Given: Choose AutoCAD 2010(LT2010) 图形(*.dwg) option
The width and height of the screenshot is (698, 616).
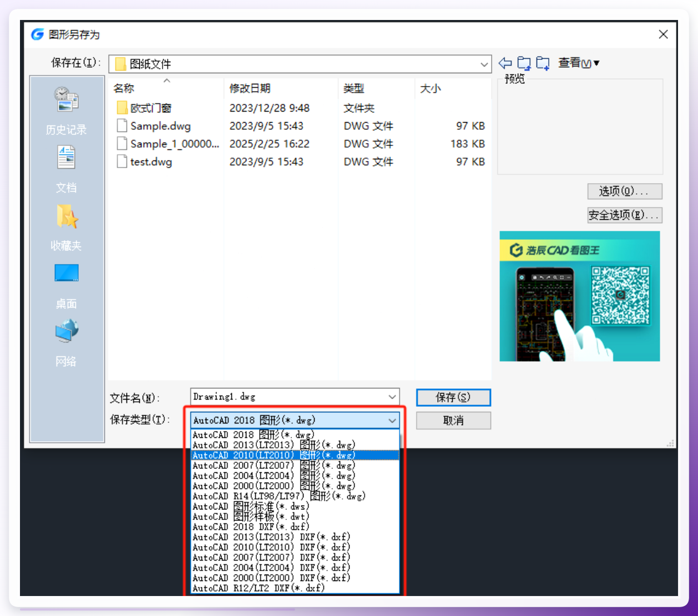Looking at the screenshot, I should click(x=295, y=455).
